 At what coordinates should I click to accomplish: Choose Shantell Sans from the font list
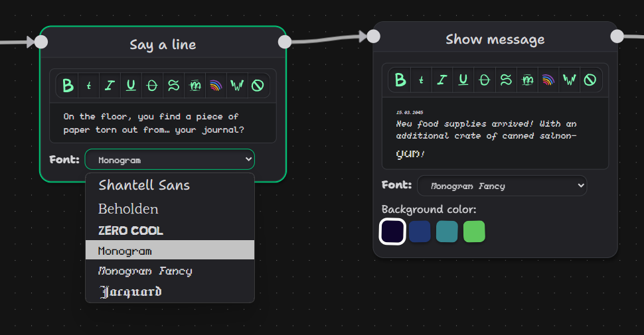pos(144,185)
